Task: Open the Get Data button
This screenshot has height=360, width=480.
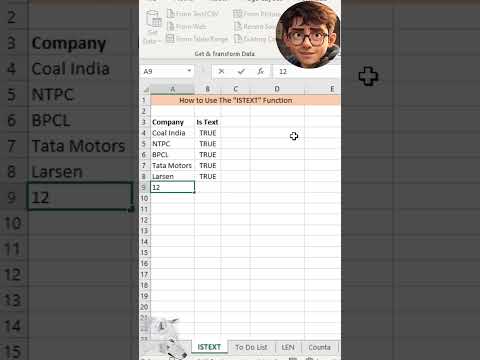Action: click(153, 28)
